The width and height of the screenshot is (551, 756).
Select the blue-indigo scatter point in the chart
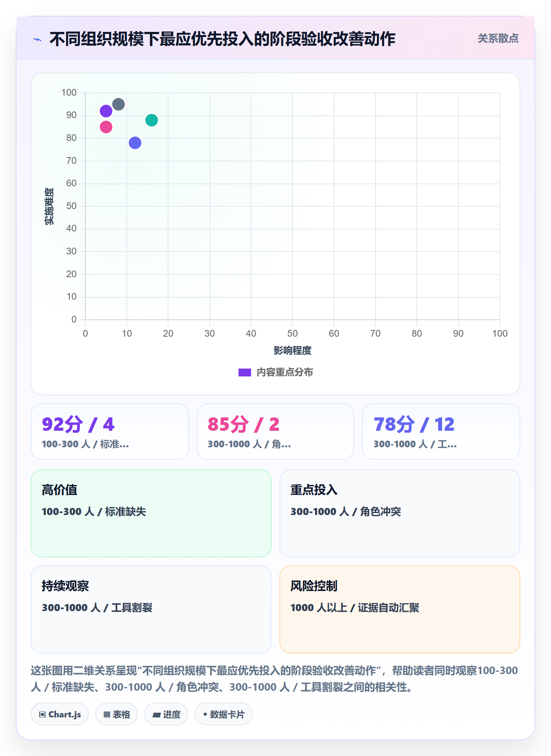point(135,143)
